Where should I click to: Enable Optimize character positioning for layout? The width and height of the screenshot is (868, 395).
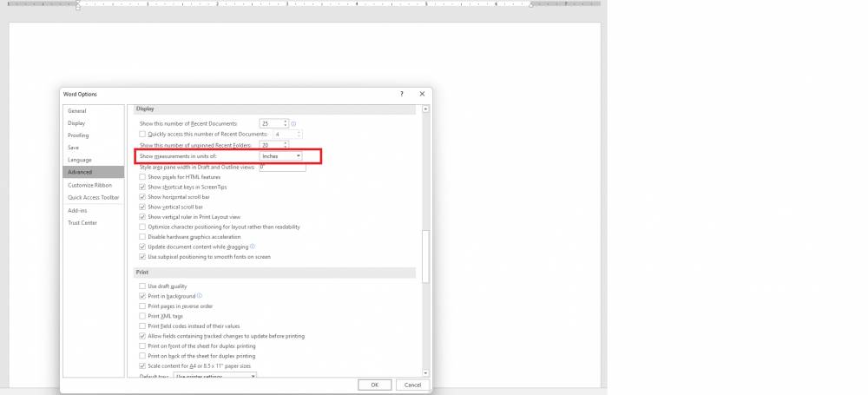click(142, 227)
